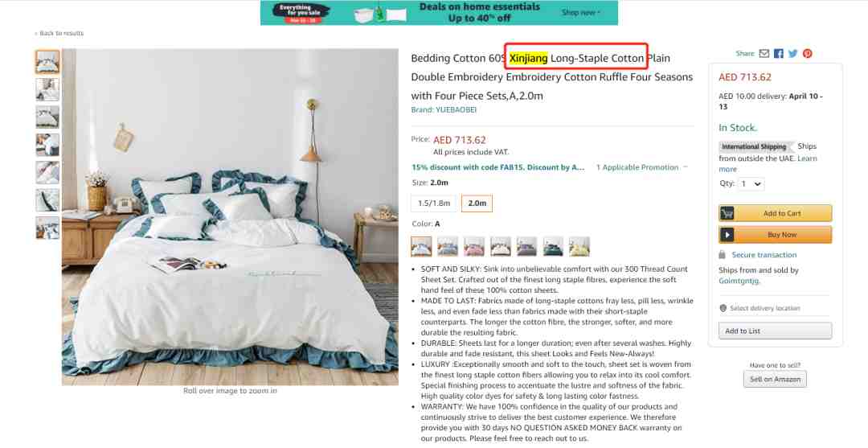Expand the 1 Applicable Promotion section
Screen dimensions: 868x448
[x=641, y=167]
